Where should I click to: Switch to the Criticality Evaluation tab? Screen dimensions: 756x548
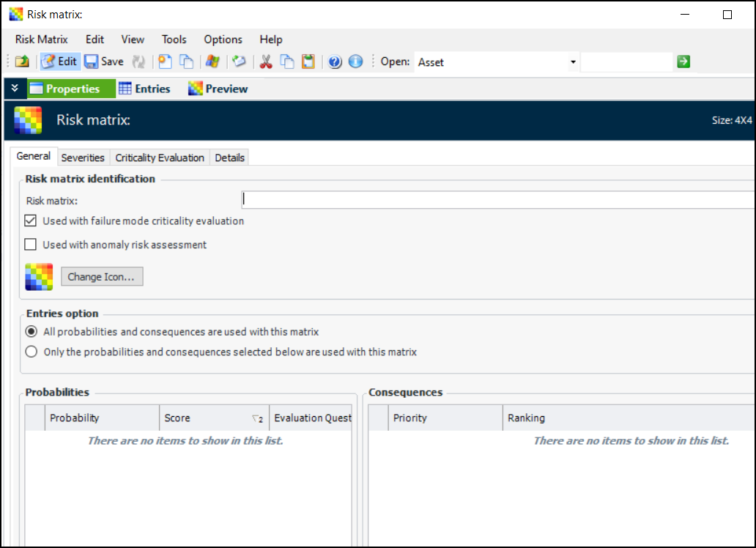(x=160, y=158)
